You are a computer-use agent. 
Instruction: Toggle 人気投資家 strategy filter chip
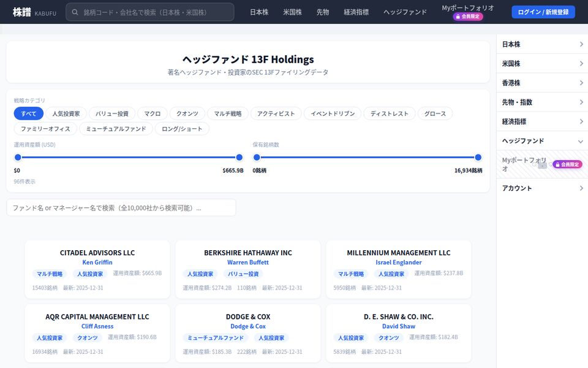tap(66, 113)
